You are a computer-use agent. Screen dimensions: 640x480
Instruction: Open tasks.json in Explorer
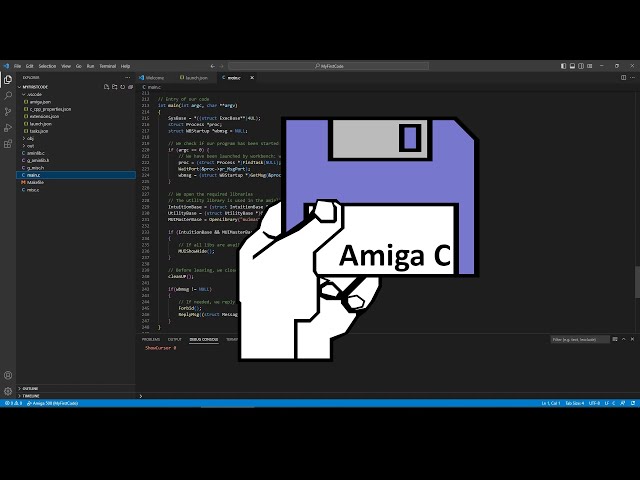click(39, 131)
